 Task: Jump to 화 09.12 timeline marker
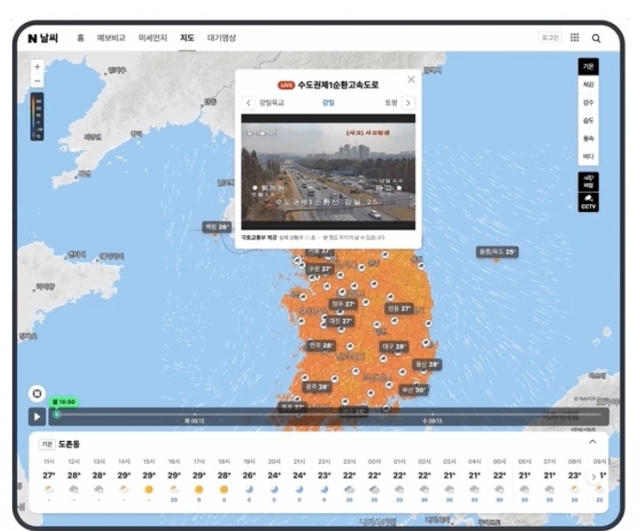(195, 421)
